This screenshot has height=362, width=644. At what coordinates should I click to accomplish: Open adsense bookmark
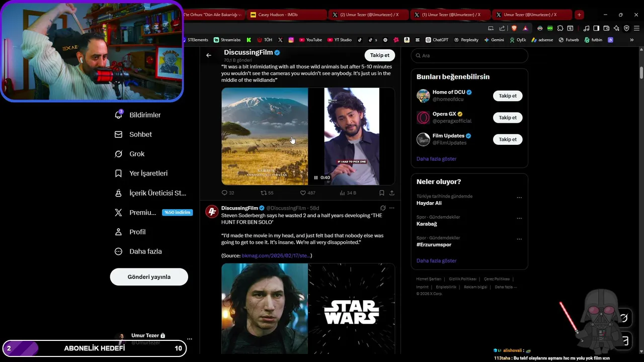(542, 40)
